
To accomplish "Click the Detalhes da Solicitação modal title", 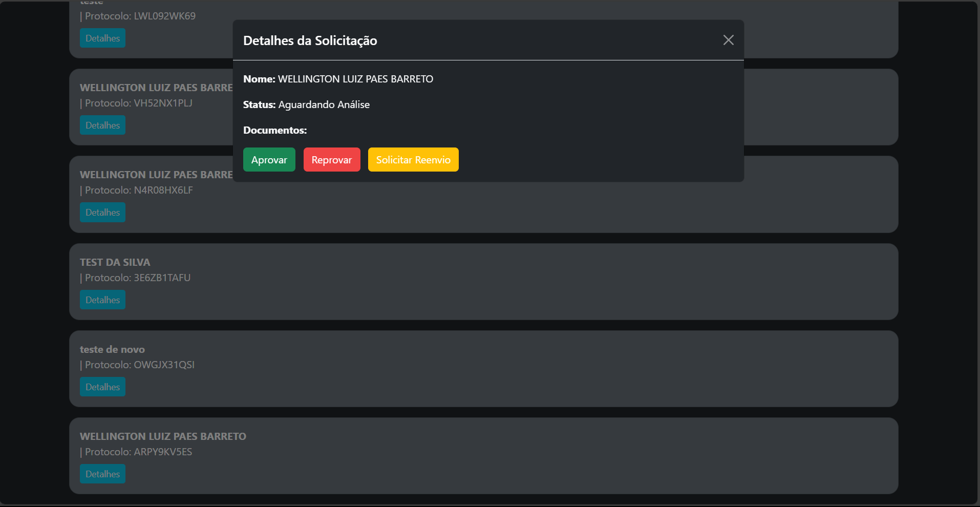I will [310, 40].
